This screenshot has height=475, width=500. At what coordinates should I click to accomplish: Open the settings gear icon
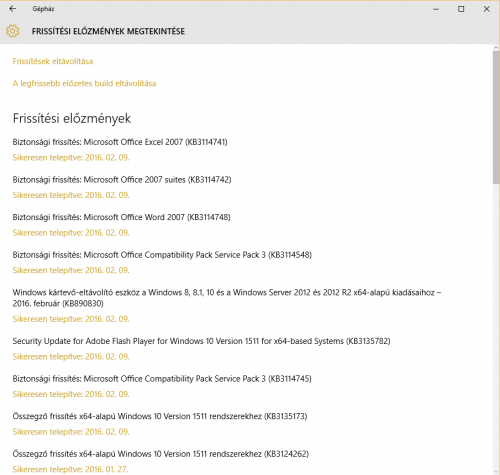(13, 31)
